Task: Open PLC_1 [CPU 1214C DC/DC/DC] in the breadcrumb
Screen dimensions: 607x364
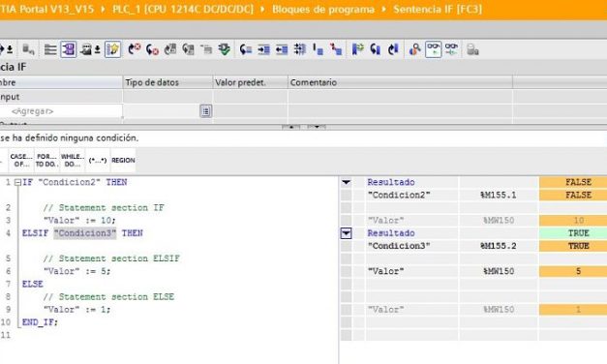Action: pos(183,9)
